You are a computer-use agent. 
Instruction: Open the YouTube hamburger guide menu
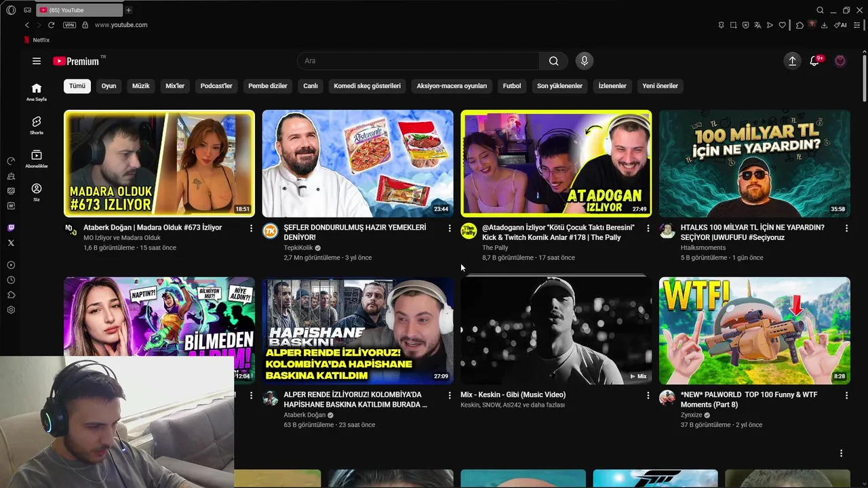(x=37, y=61)
